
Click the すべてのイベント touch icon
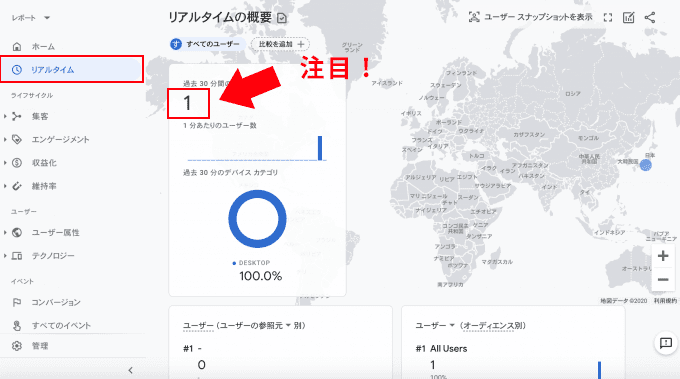click(x=17, y=326)
